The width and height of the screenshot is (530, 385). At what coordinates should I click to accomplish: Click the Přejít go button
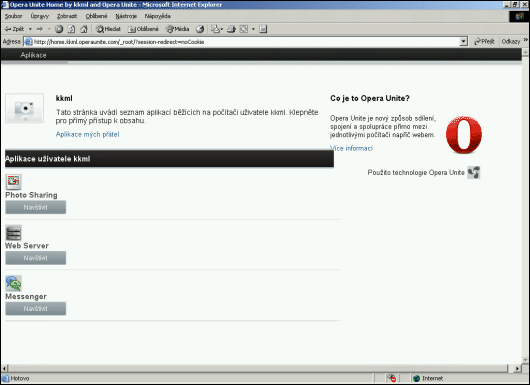[484, 42]
